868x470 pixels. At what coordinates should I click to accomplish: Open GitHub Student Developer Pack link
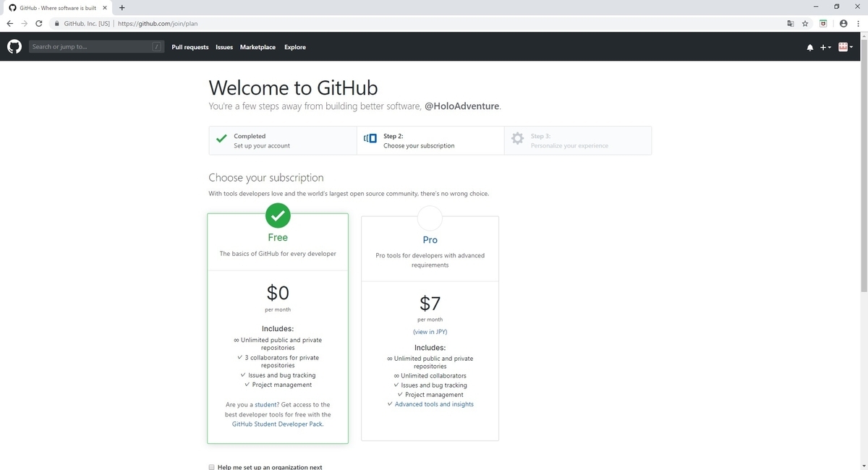click(x=277, y=424)
